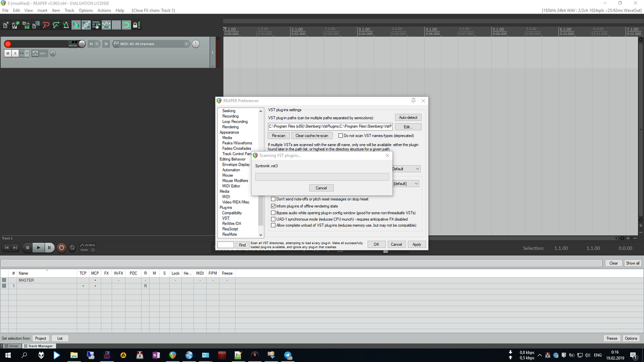Adjust track 1 volume knob
The height and width of the screenshot is (362, 644).
(82, 44)
